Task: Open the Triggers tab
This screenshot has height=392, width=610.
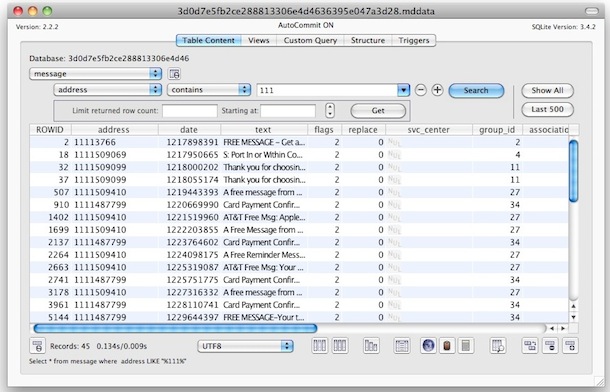Action: click(414, 40)
